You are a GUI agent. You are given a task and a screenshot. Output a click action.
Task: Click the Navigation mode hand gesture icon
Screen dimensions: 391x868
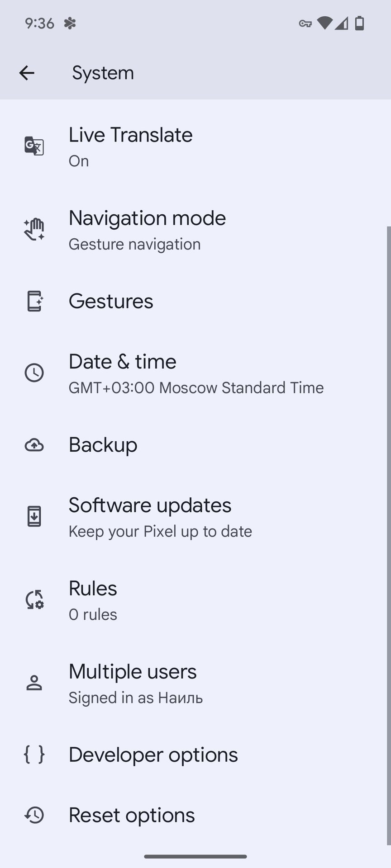point(34,229)
